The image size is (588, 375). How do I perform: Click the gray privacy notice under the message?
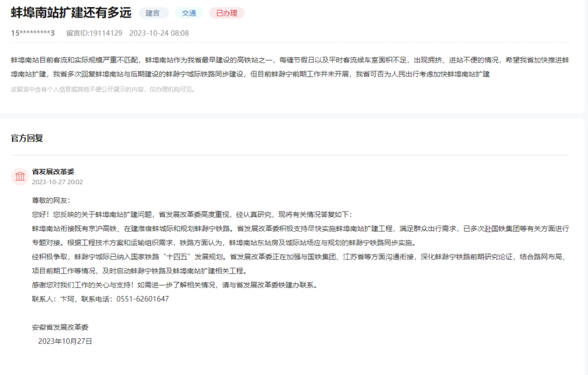(103, 89)
